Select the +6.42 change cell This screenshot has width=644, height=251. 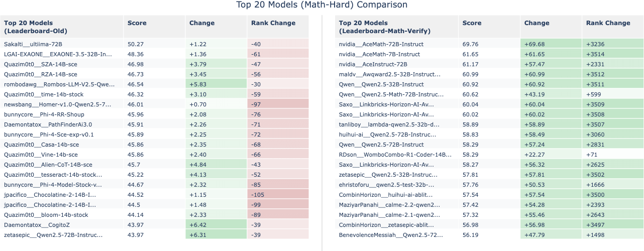coord(199,225)
